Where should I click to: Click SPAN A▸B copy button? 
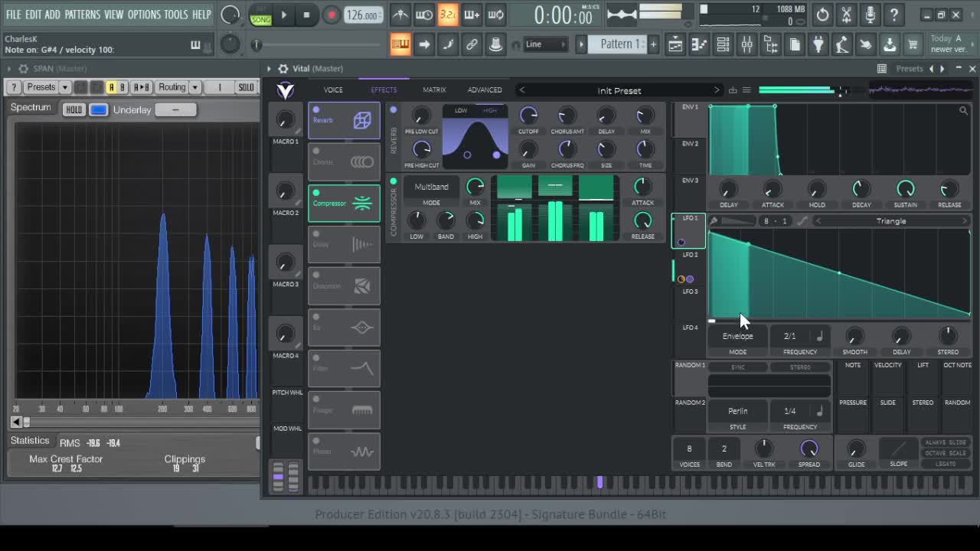(142, 87)
